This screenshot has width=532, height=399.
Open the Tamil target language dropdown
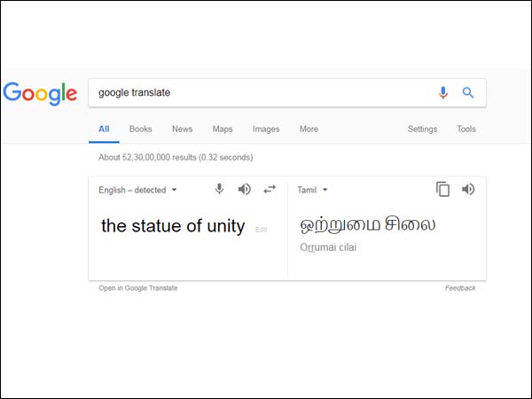pos(313,190)
